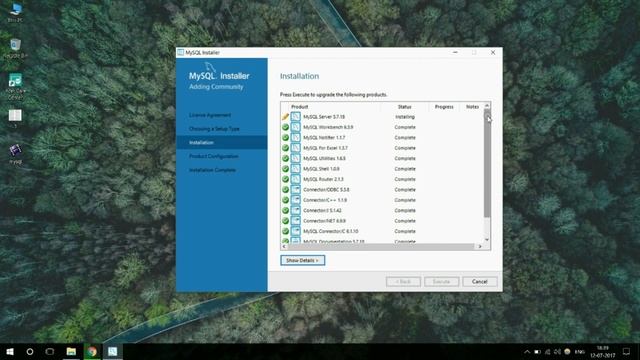Click the Installing status of MySQL Server
The width and height of the screenshot is (640, 360).
tap(405, 117)
